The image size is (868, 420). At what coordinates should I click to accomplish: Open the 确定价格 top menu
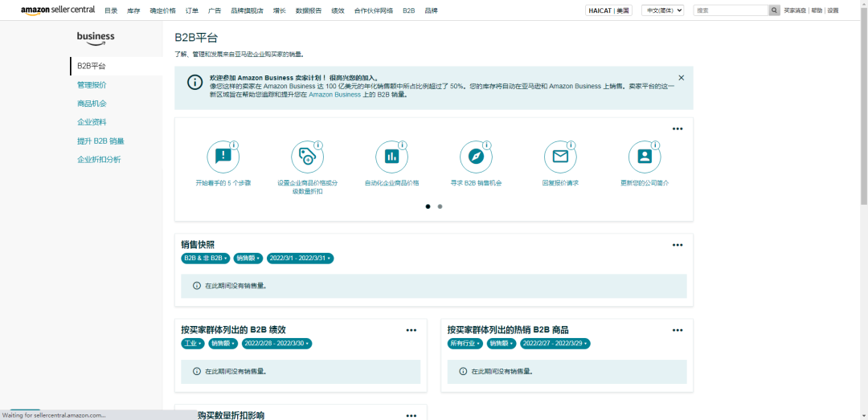[162, 10]
